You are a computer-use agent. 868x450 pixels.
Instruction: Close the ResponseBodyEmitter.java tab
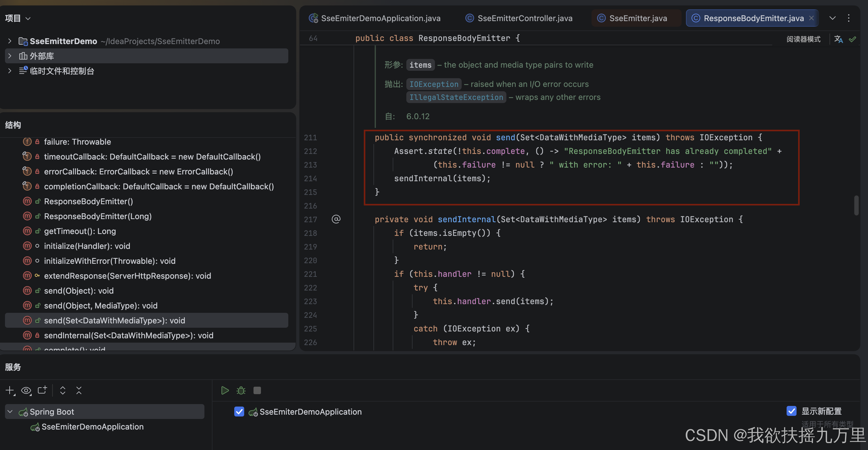pyautogui.click(x=812, y=18)
